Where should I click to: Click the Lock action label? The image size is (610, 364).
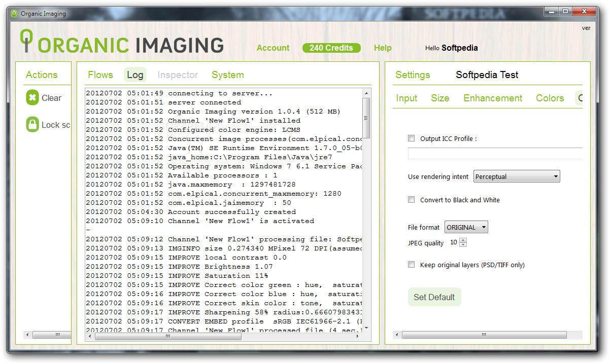coord(56,125)
